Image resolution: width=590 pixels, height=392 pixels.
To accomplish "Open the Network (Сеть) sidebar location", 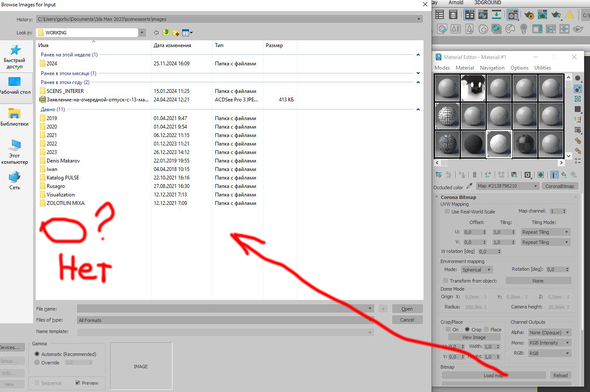I will (15, 181).
